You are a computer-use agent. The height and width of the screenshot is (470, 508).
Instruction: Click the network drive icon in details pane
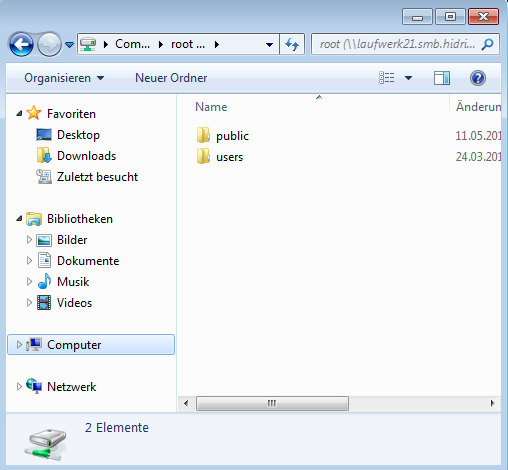[x=45, y=444]
